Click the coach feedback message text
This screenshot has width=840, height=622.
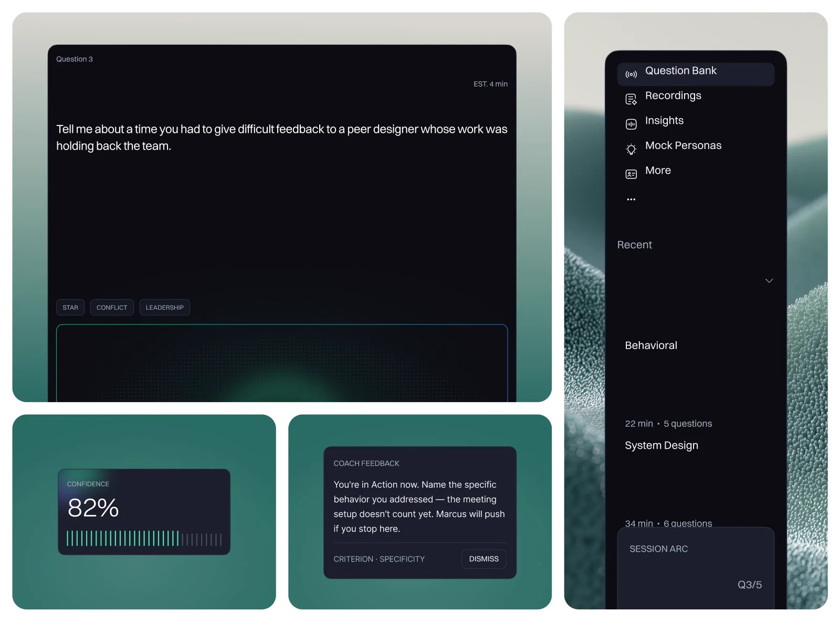(419, 507)
